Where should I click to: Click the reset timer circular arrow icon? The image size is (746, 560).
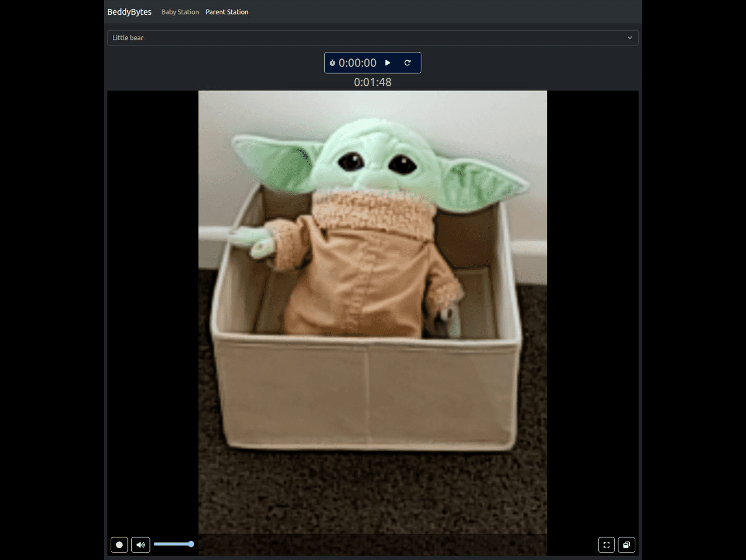[408, 62]
